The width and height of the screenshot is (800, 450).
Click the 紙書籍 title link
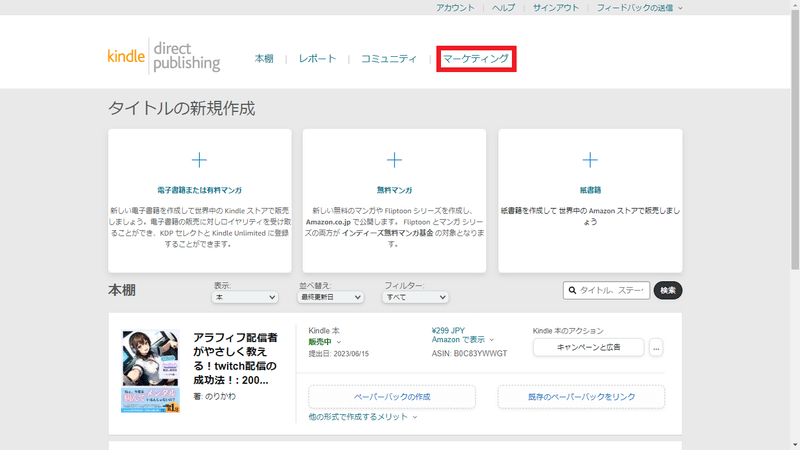point(590,190)
